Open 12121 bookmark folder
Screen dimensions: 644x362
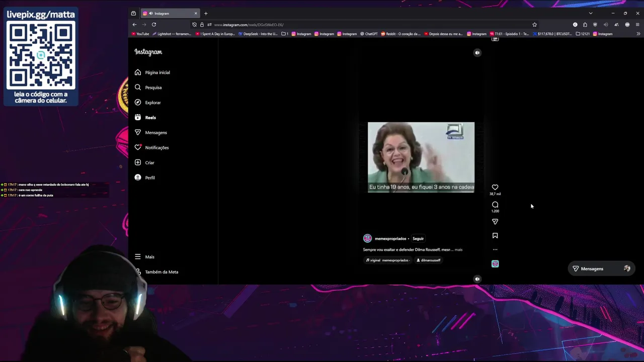click(x=583, y=34)
